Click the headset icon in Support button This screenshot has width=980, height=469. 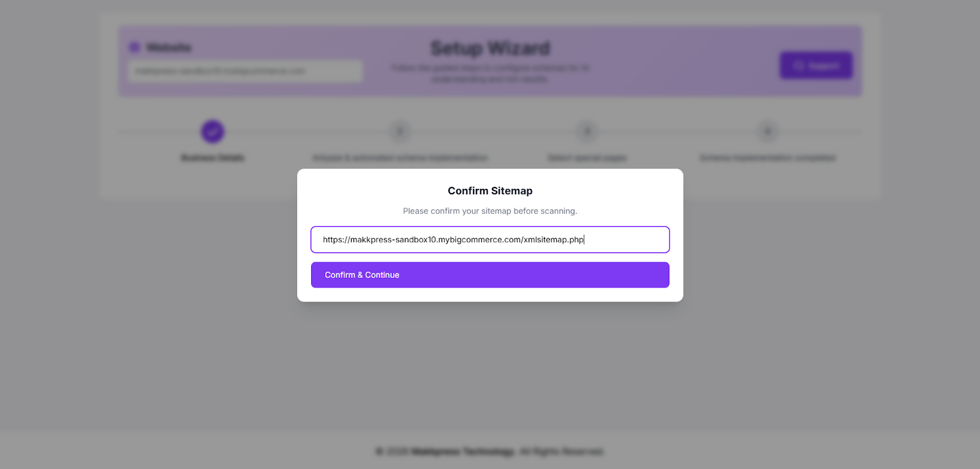pos(798,66)
